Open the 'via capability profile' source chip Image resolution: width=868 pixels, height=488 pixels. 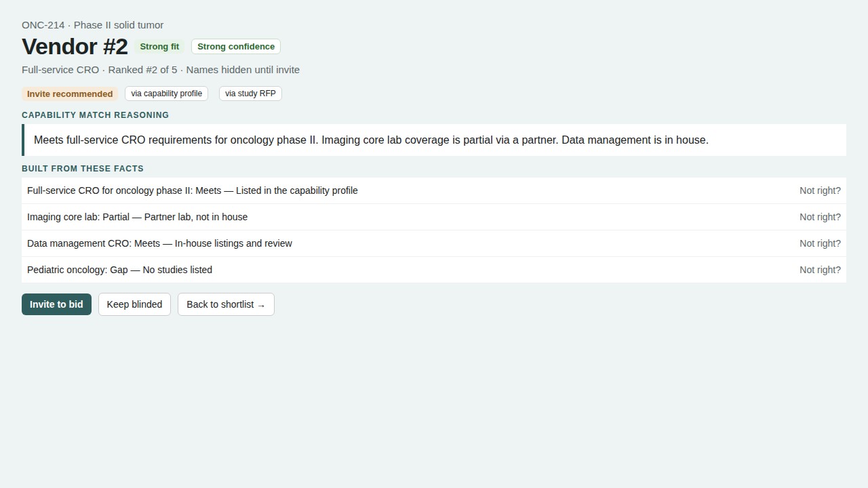(166, 94)
